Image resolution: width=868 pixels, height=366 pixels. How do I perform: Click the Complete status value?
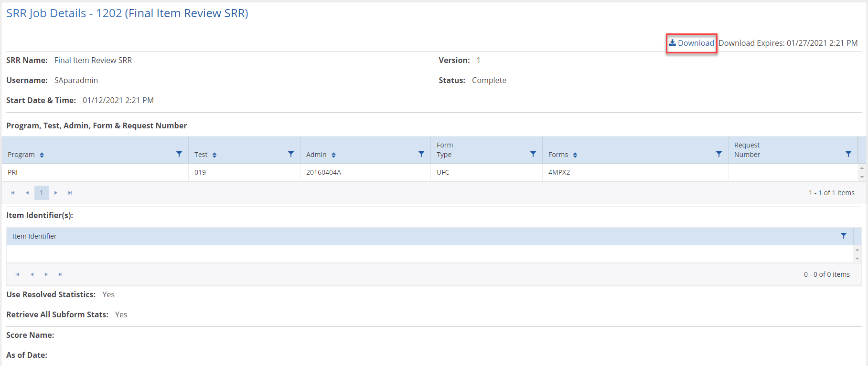coord(489,80)
